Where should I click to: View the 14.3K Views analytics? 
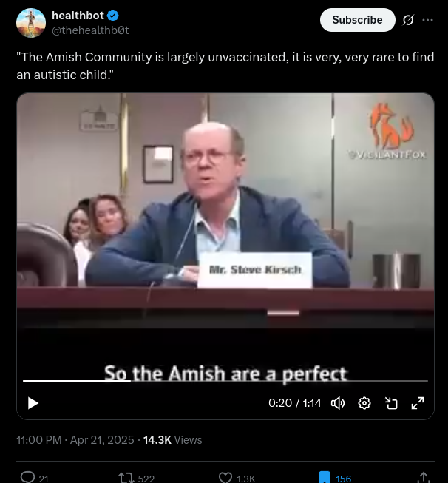click(172, 440)
